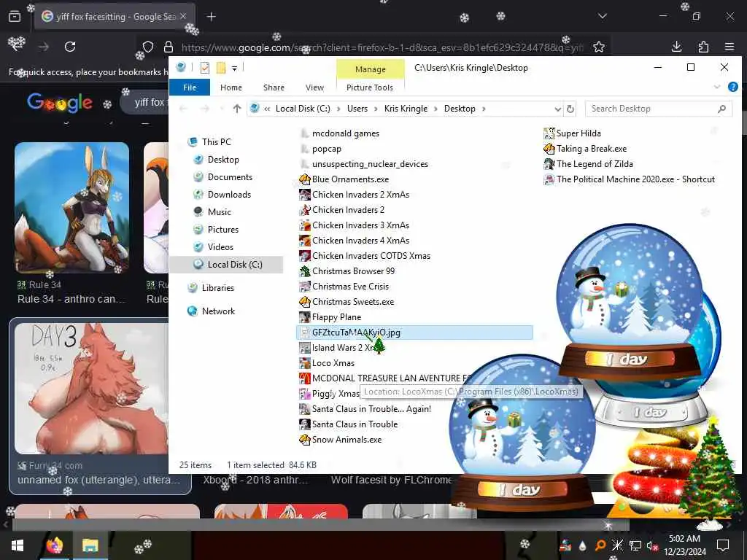Expand breadcrumb arrow after Users
The height and width of the screenshot is (560, 747).
[376, 109]
